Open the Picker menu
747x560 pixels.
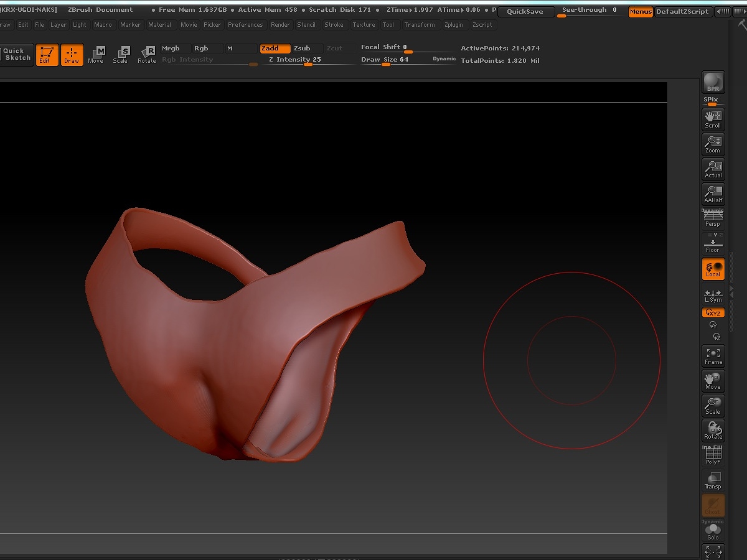point(212,25)
